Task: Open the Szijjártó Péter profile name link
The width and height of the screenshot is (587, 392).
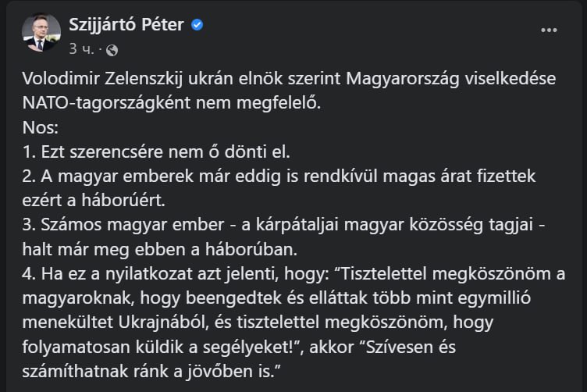Action: coord(126,25)
